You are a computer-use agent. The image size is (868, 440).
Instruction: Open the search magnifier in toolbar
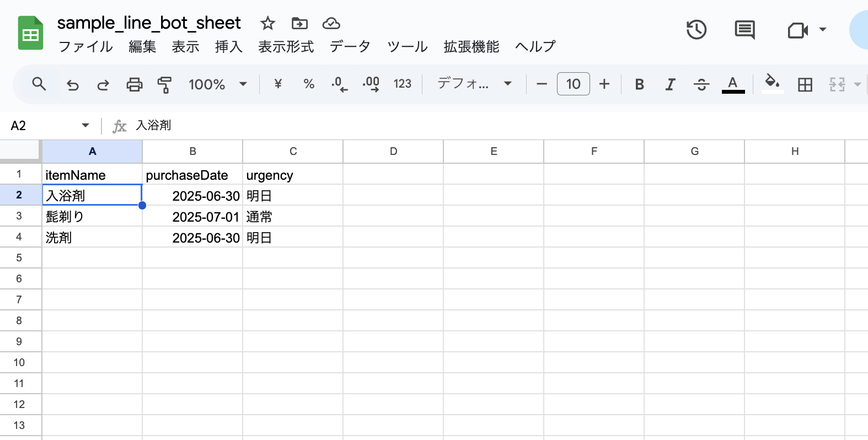[x=39, y=84]
